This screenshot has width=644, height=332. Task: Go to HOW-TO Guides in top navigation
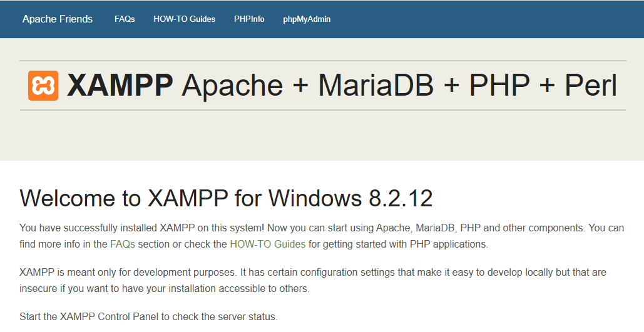tap(185, 19)
